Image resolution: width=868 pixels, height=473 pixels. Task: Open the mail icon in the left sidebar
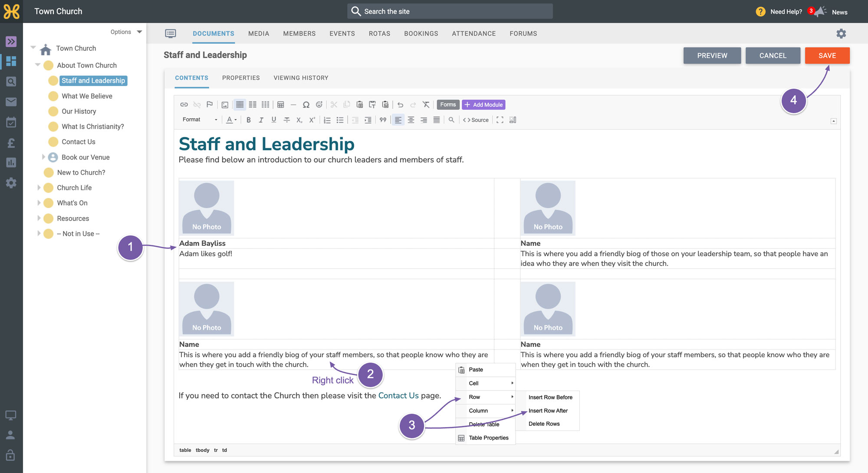pyautogui.click(x=11, y=102)
